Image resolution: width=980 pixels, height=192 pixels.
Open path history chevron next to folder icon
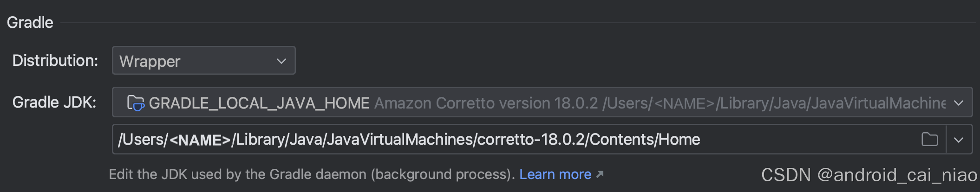pos(959,140)
